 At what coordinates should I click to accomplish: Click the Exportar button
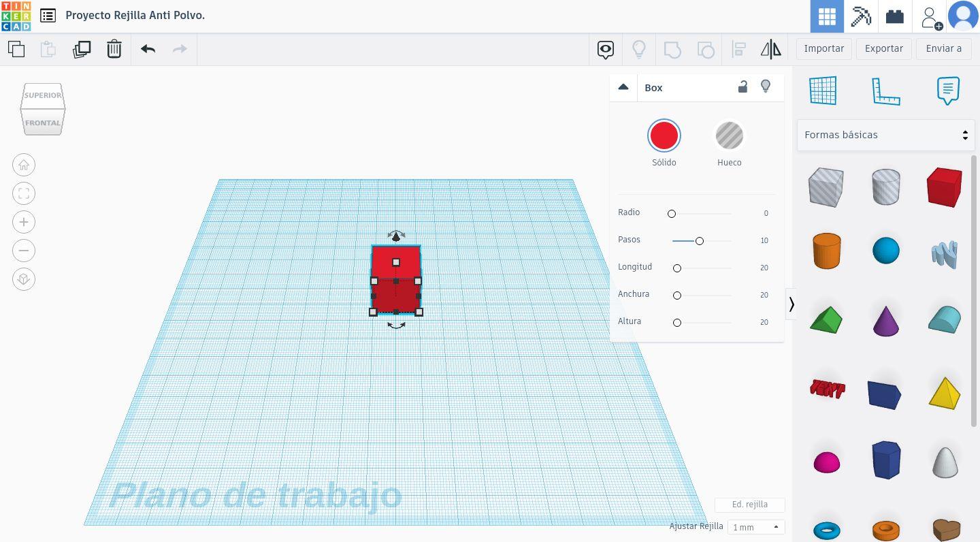pos(884,49)
